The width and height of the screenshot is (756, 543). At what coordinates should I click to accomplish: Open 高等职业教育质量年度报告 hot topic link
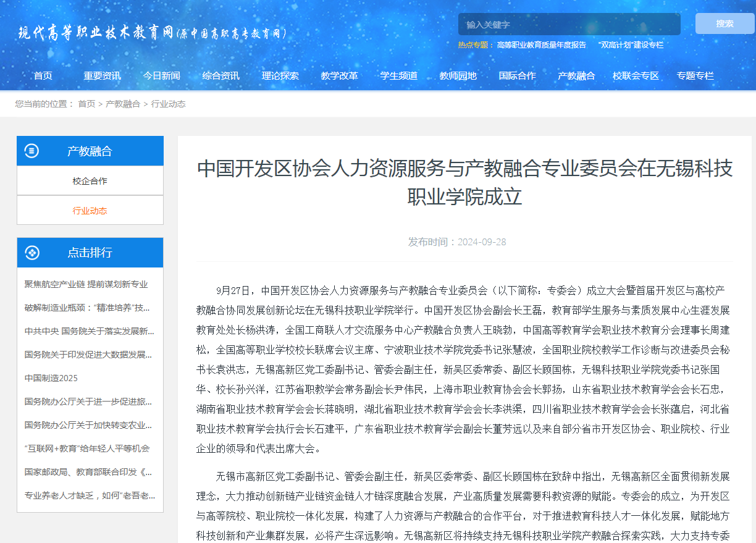[542, 45]
